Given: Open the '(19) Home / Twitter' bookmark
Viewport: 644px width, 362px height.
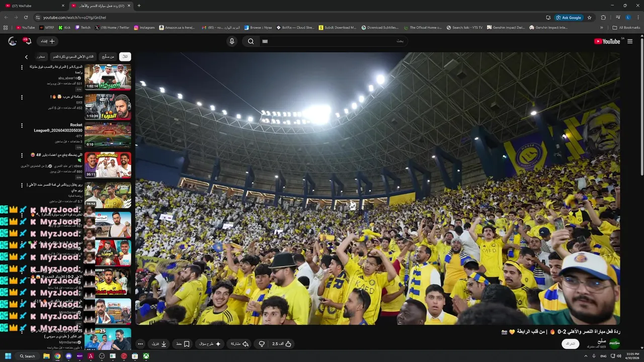Looking at the screenshot, I should (x=112, y=28).
